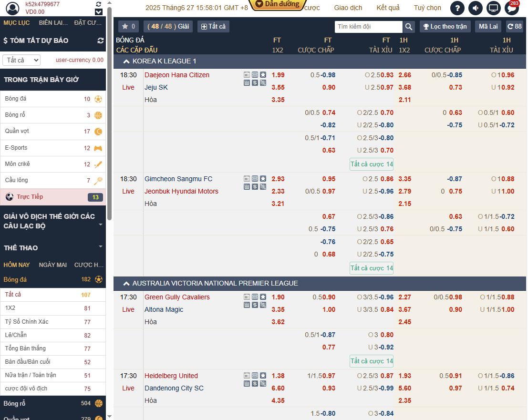Expand the Dẫn đường navigation dropdown

[278, 4]
